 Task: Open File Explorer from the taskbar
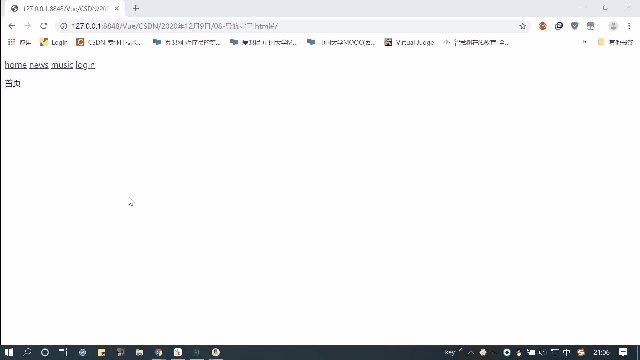click(x=139, y=352)
